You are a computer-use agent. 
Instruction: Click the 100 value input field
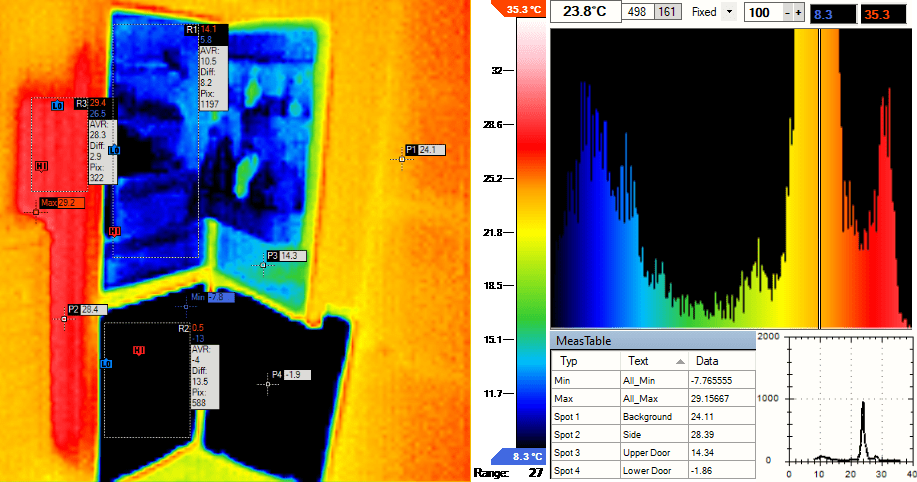tap(763, 12)
